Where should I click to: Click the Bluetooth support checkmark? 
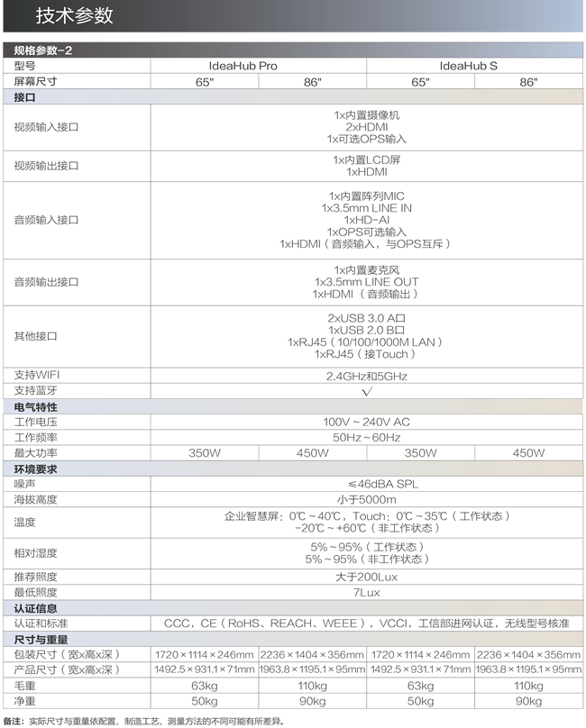point(367,391)
